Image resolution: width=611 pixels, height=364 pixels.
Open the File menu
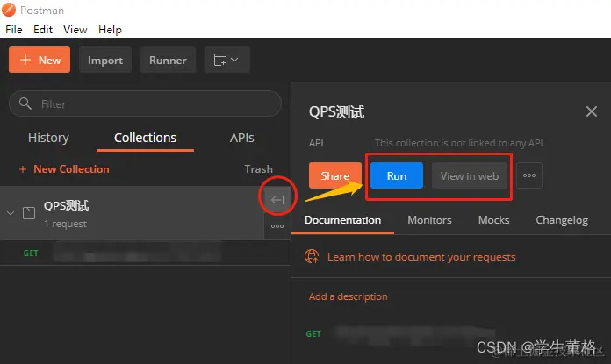[14, 30]
